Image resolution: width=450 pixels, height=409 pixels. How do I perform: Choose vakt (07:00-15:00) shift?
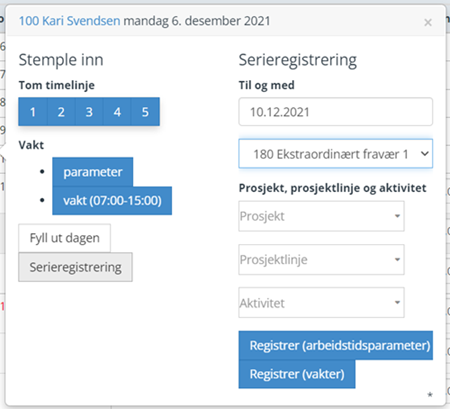tap(112, 201)
